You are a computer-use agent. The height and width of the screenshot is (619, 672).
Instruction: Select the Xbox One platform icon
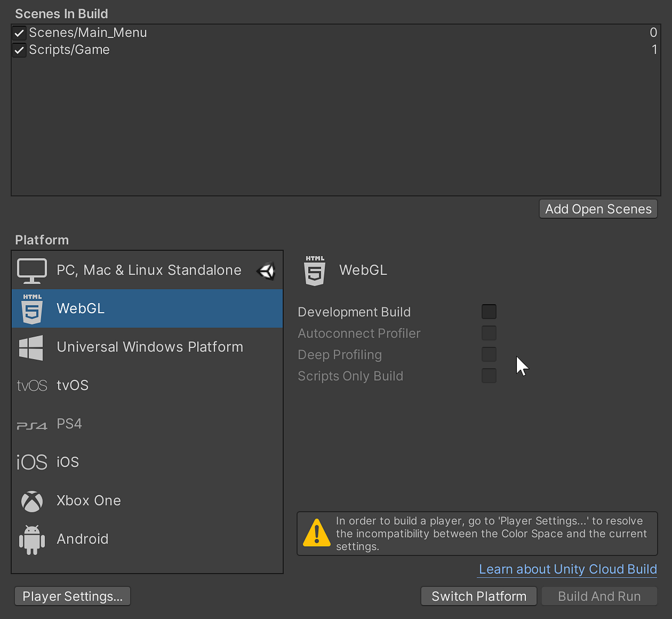point(31,500)
